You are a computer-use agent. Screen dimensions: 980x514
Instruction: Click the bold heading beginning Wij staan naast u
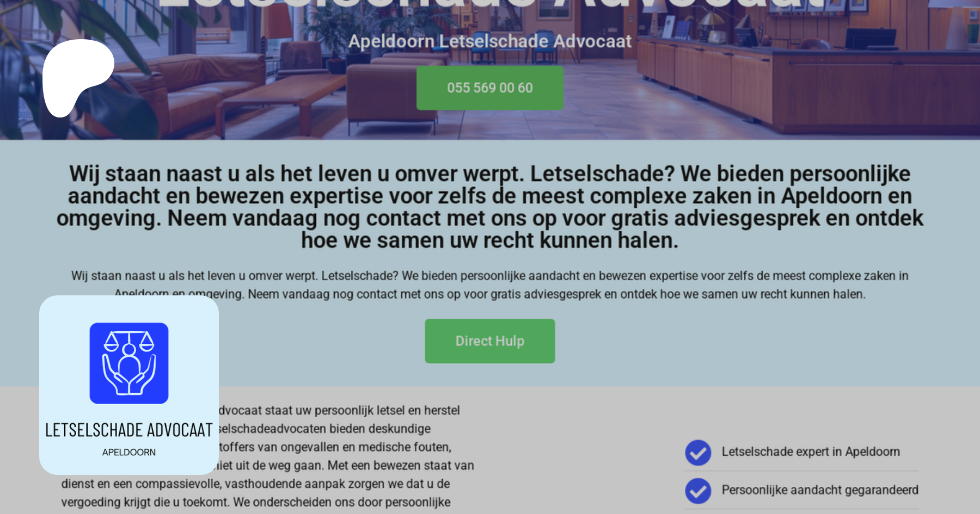coord(490,207)
